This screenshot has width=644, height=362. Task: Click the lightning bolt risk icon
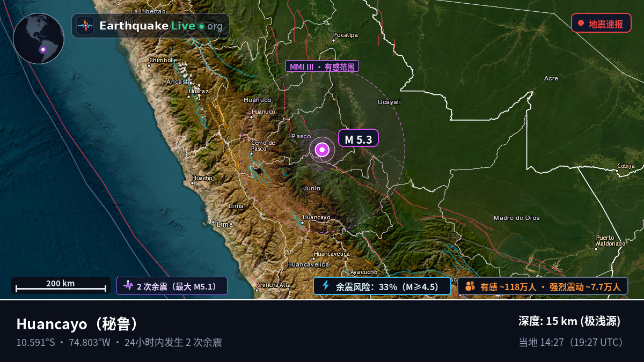point(325,285)
